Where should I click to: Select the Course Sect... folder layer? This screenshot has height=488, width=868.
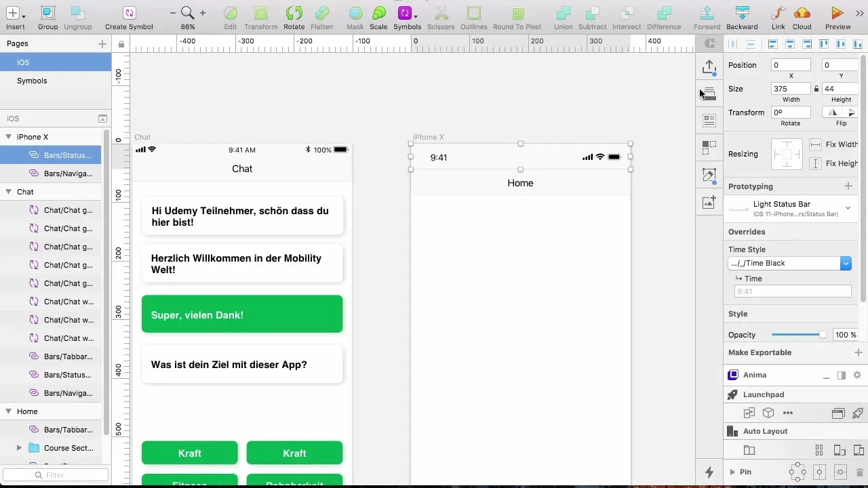(x=51, y=448)
